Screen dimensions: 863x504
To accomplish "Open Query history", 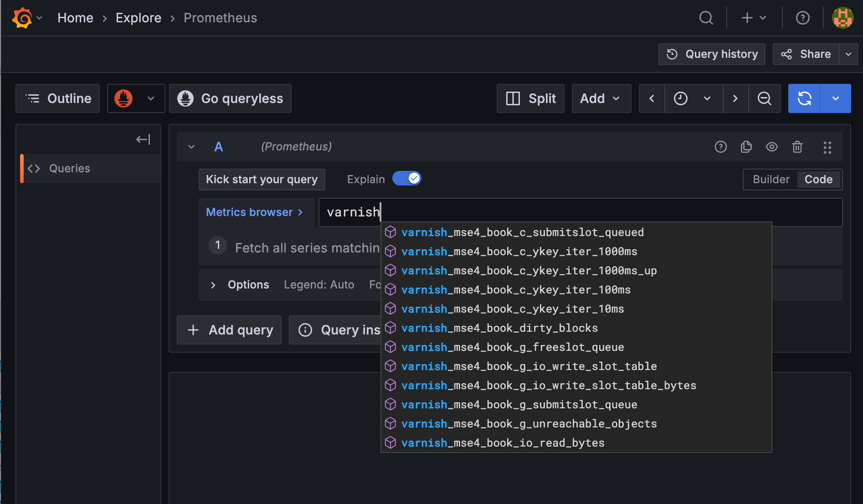I will pos(712,54).
